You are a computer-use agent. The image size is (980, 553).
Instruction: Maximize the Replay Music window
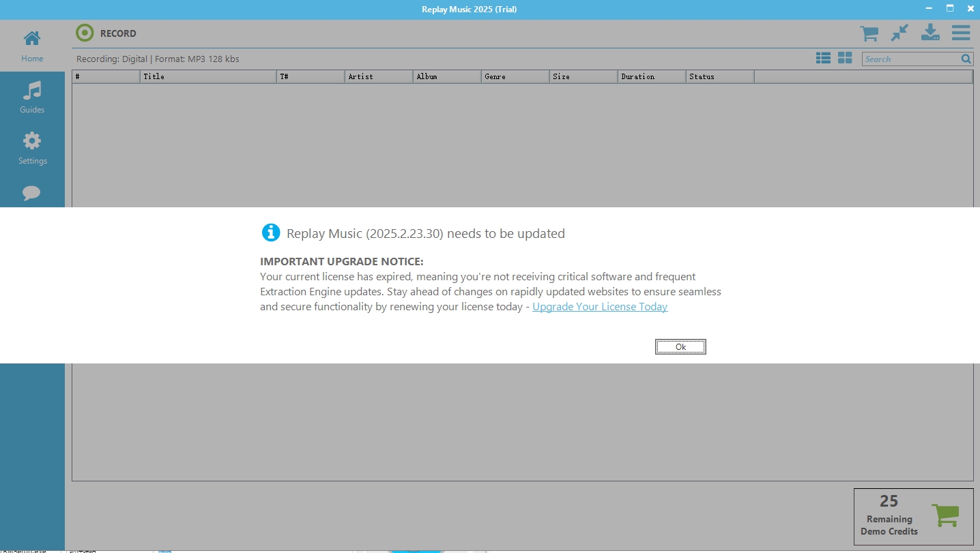[949, 8]
